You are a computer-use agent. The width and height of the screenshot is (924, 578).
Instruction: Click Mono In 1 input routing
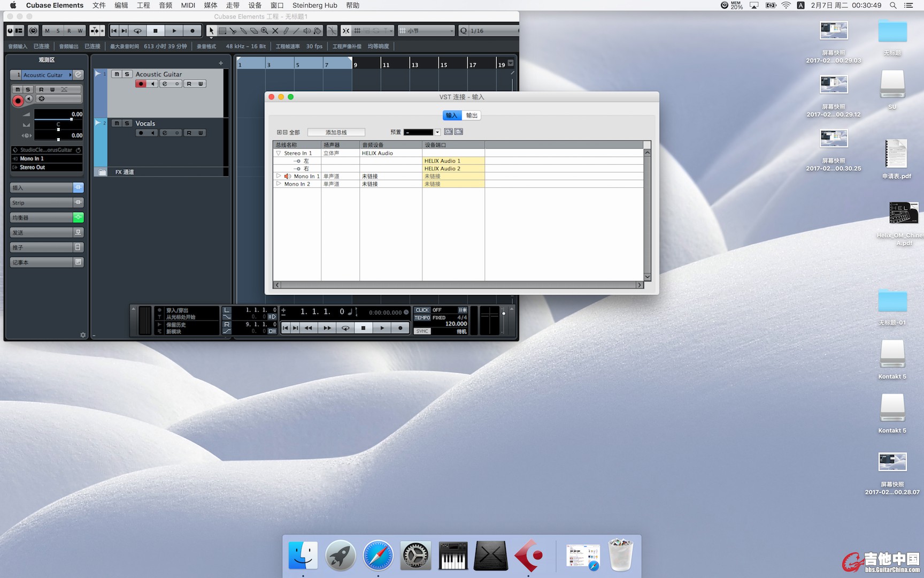coord(47,159)
